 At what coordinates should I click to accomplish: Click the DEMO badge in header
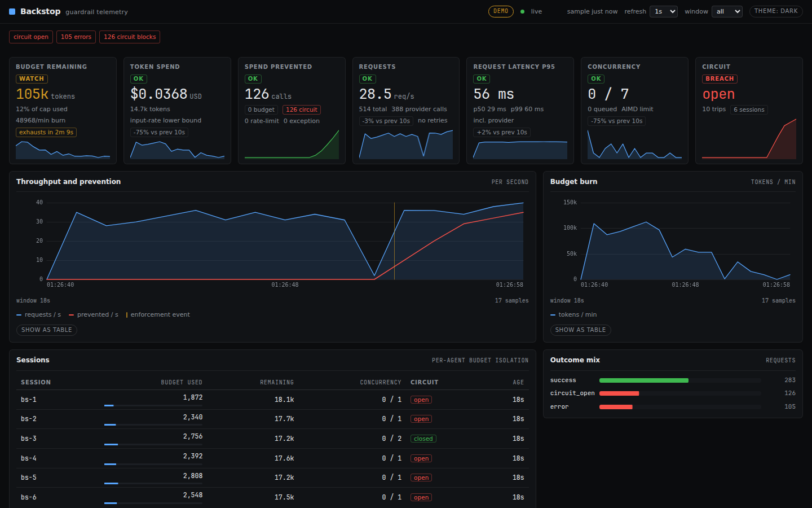[x=501, y=11]
